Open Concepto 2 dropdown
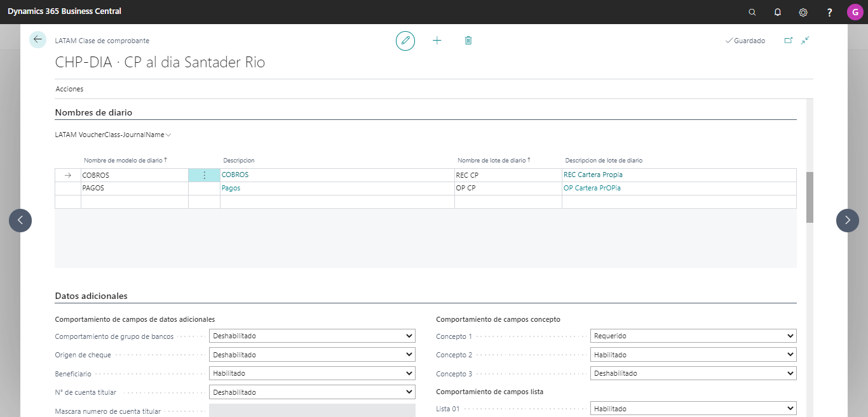The width and height of the screenshot is (868, 417). coord(693,355)
